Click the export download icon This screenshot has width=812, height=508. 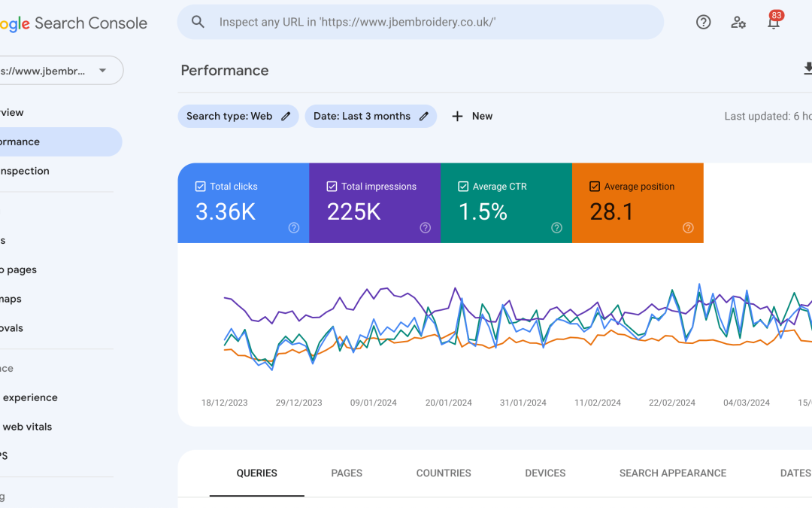point(807,68)
